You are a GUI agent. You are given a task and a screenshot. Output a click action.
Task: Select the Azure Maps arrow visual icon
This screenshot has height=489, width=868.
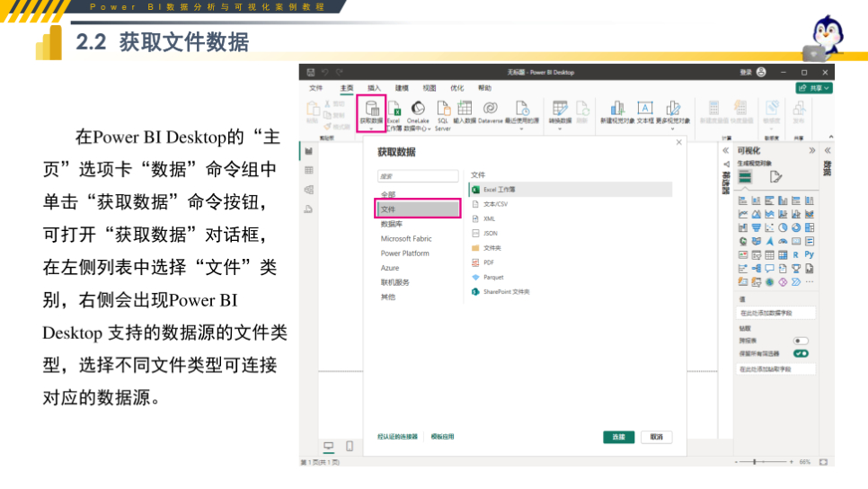coord(769,242)
